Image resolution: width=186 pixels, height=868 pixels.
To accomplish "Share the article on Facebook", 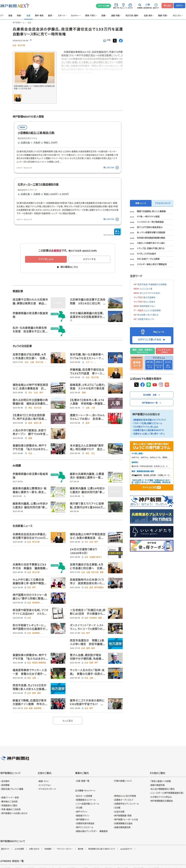I will coord(121,41).
